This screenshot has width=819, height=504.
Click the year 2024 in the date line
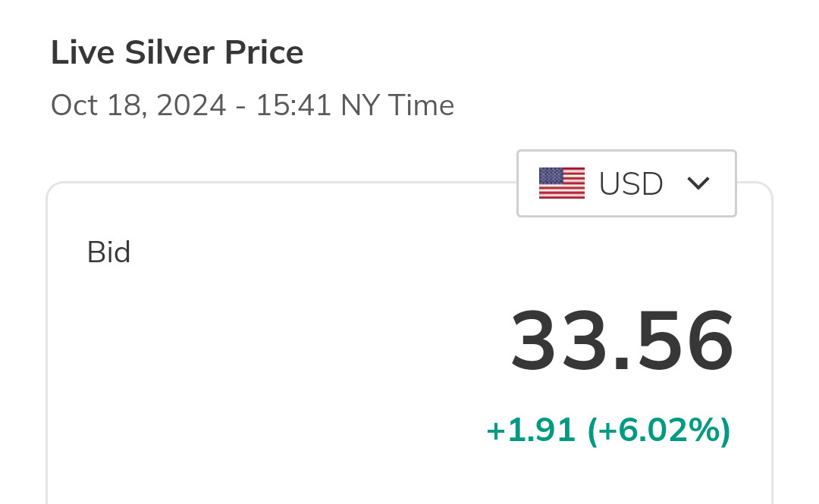[x=191, y=105]
